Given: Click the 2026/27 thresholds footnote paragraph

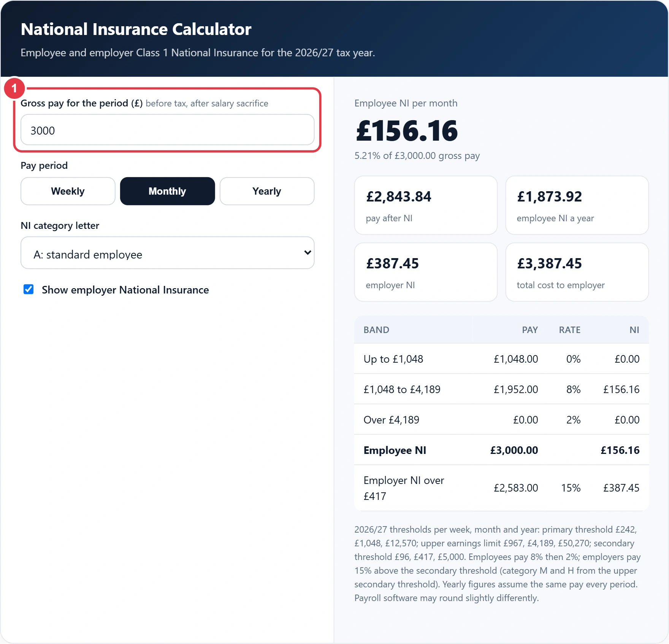Looking at the screenshot, I should click(x=498, y=564).
